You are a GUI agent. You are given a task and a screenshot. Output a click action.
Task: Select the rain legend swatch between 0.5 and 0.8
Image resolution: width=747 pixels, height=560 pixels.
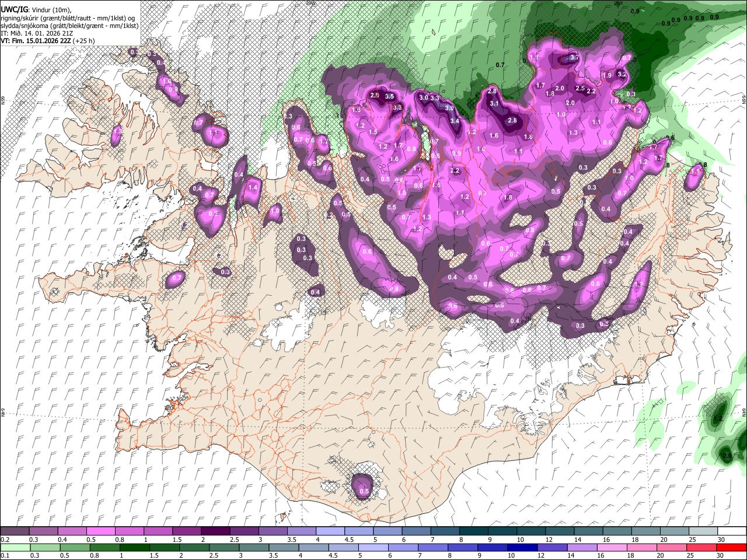coord(74,547)
